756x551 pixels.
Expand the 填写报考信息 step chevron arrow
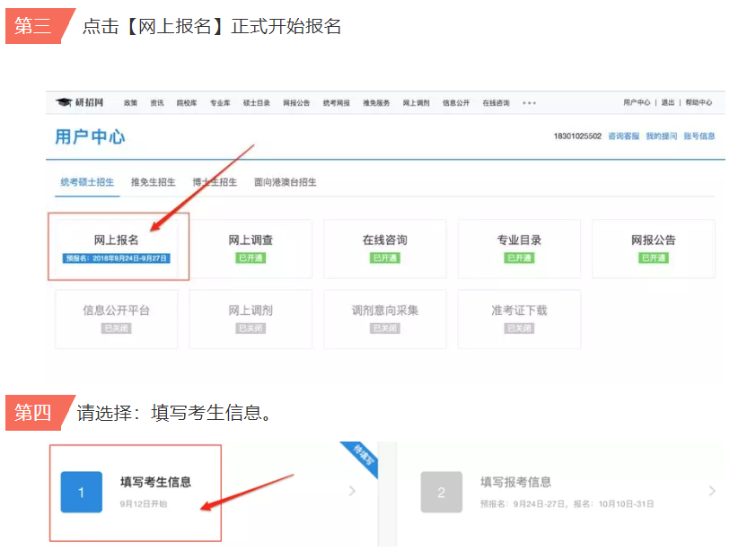tap(712, 491)
